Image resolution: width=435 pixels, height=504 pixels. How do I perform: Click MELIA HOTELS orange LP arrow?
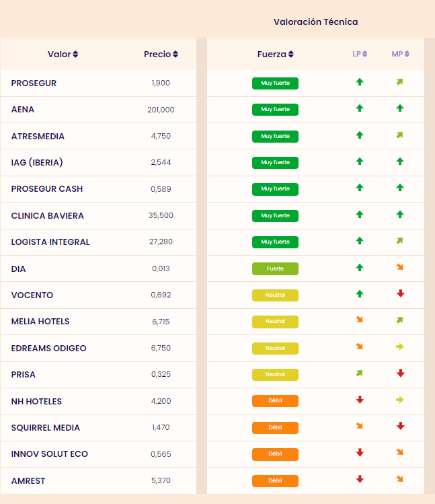[x=360, y=320]
